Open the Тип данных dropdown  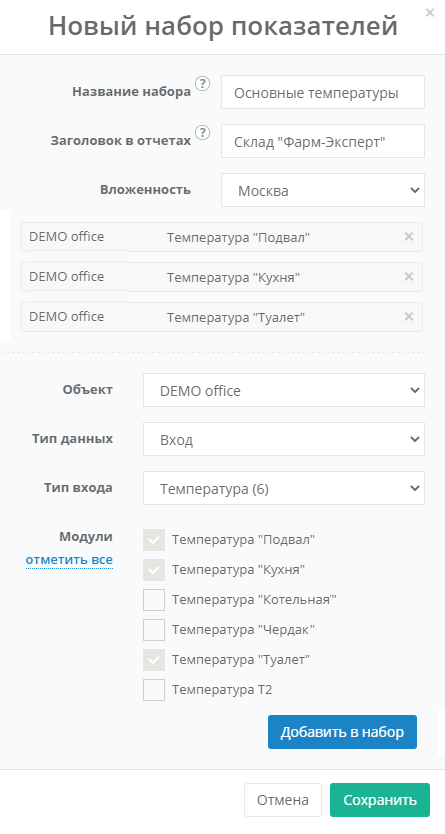(284, 439)
